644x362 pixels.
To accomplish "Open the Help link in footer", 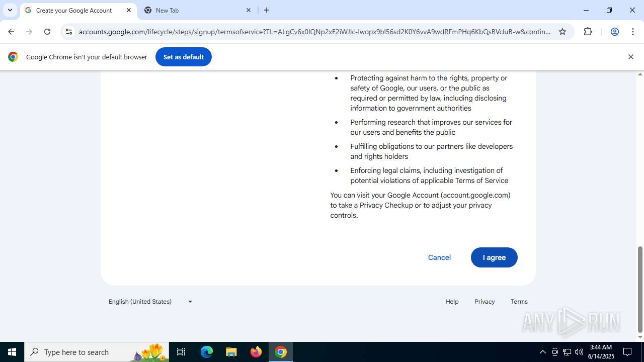I will pyautogui.click(x=452, y=302).
